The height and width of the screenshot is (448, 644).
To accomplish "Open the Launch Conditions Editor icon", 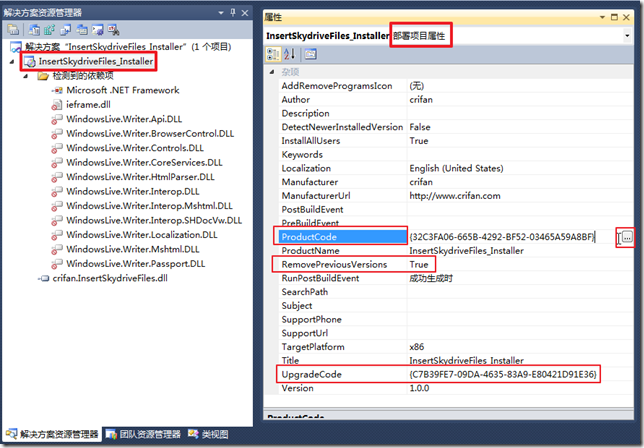I will 113,30.
